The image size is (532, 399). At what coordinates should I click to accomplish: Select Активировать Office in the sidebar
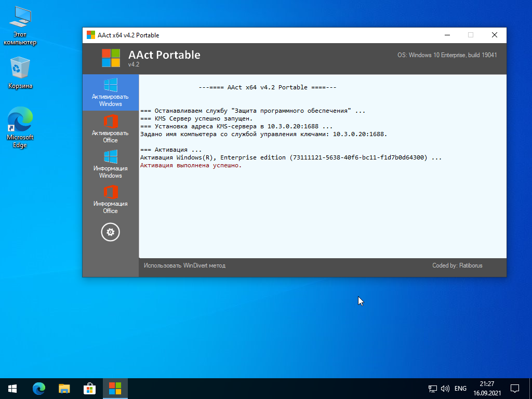[x=110, y=129]
